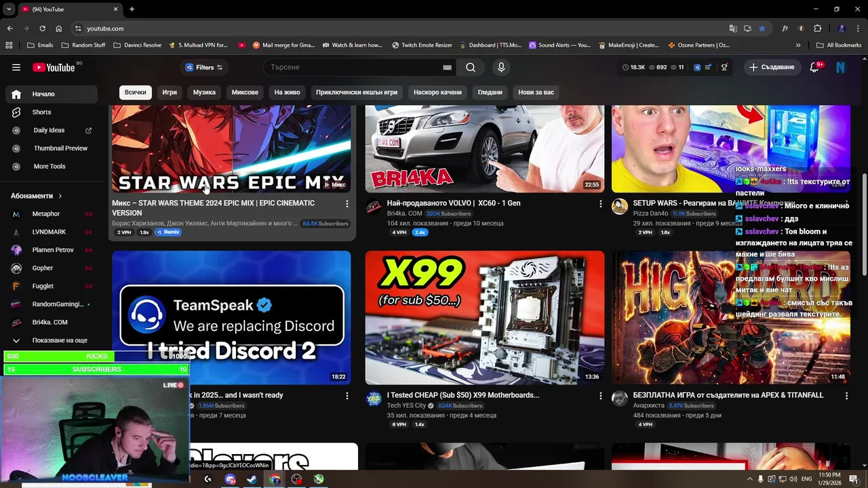Viewport: 868px width, 488px height.
Task: Select the Всички filter chip
Action: tap(135, 92)
